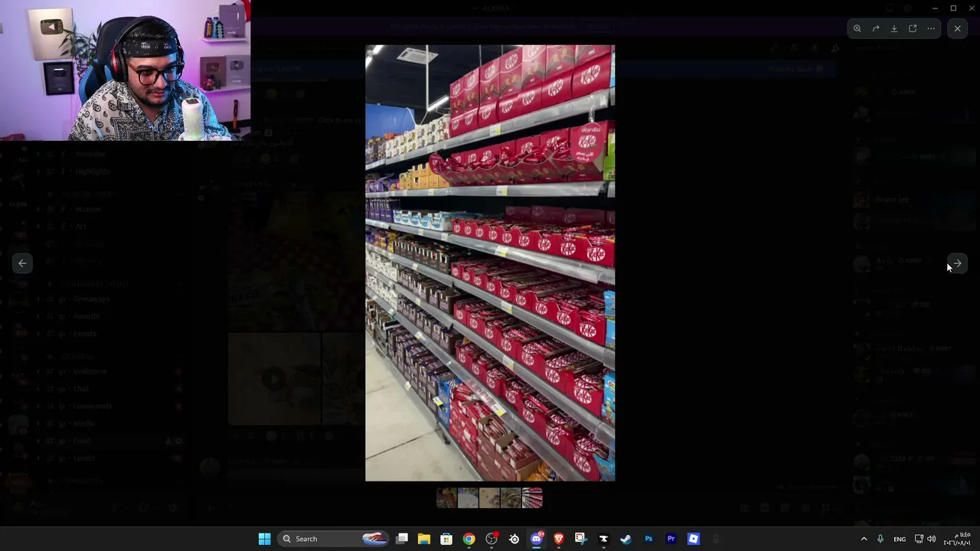Open the image in browser icon

[913, 28]
